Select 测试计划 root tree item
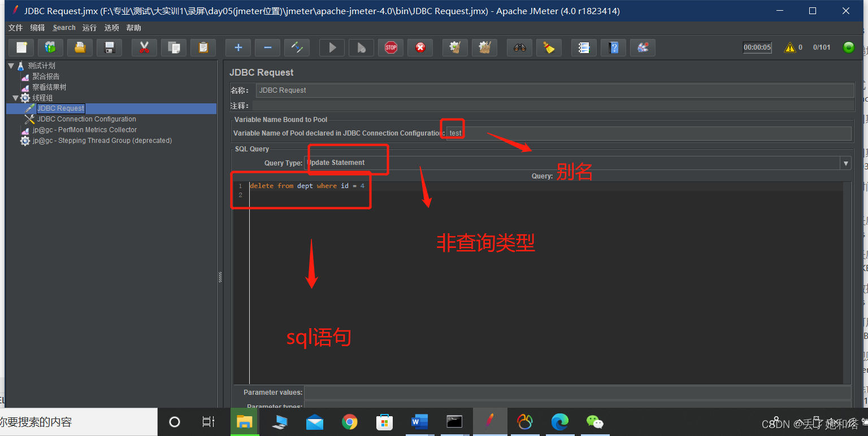Image resolution: width=868 pixels, height=436 pixels. click(42, 66)
